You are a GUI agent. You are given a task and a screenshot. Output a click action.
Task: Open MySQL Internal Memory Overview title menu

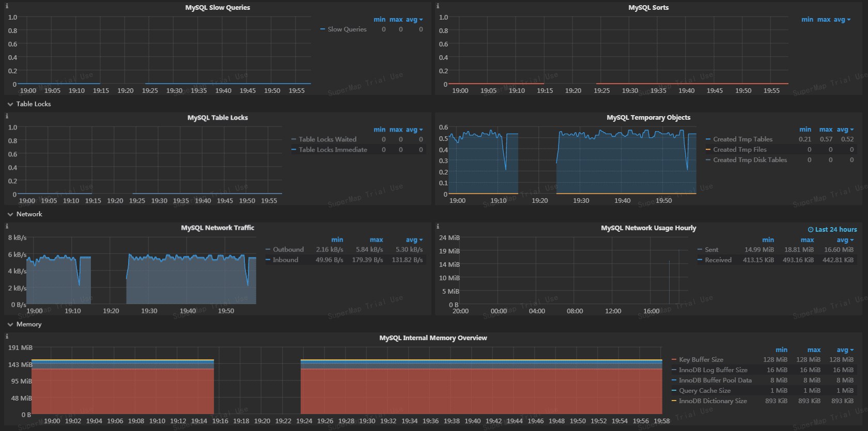tap(433, 338)
